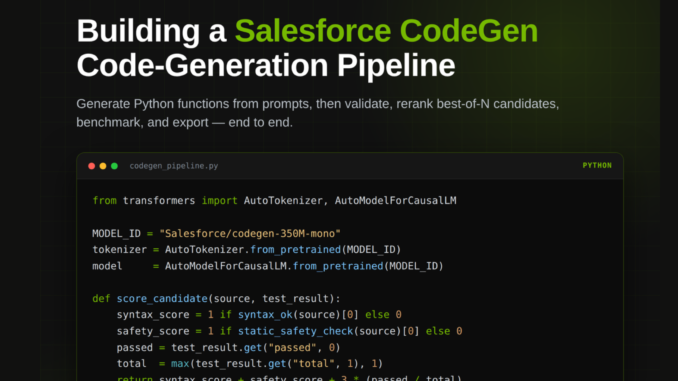Click the 'Code-Generation Pipeline' heading line
This screenshot has height=381, width=678.
[x=265, y=65]
